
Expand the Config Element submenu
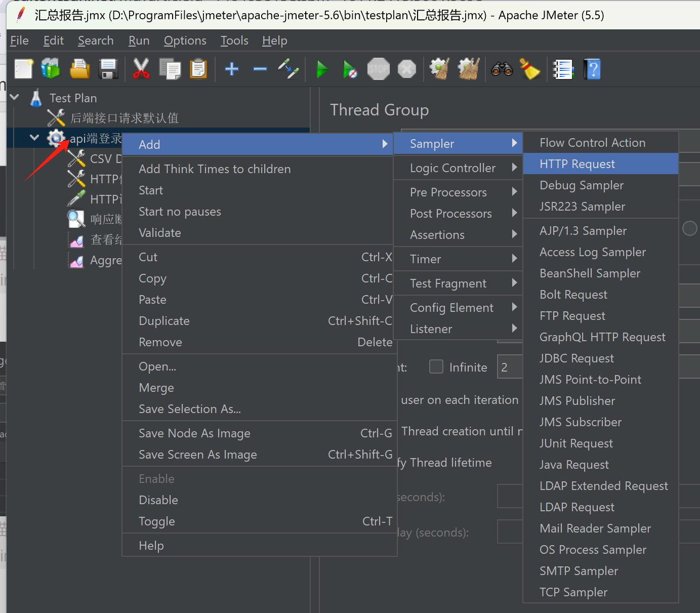(x=458, y=308)
